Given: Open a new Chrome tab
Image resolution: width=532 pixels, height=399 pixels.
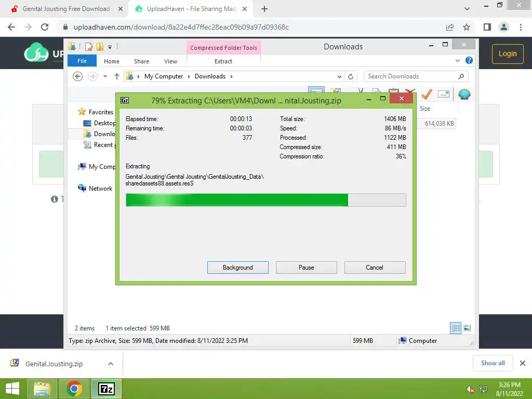Looking at the screenshot, I should [264, 9].
